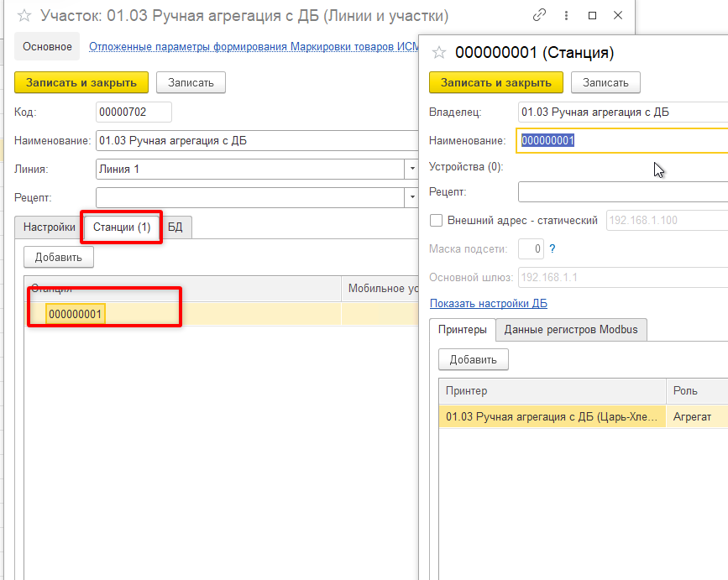Click the favorites star in Станция window
The height and width of the screenshot is (580, 728).
(x=437, y=53)
